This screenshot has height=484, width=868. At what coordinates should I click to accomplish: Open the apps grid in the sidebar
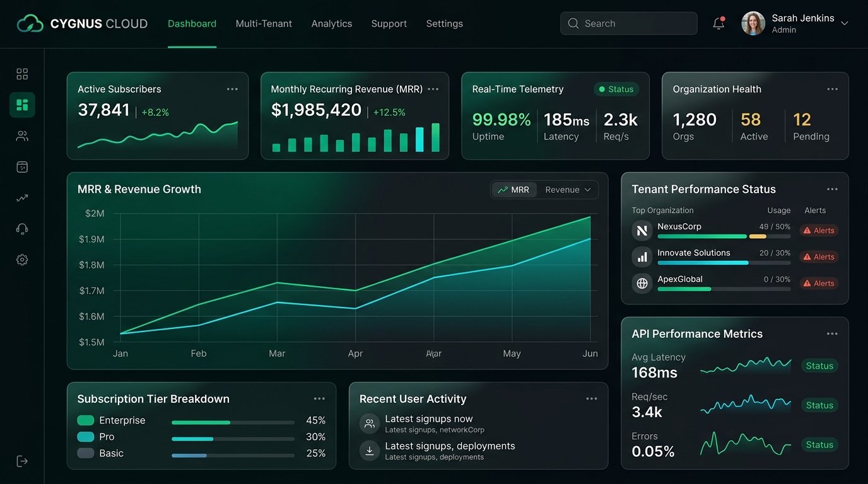point(22,74)
